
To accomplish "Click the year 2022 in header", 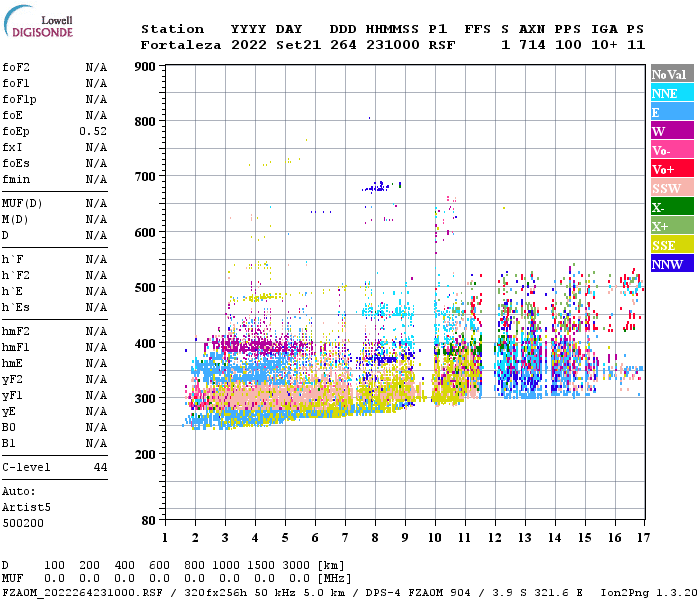I will click(249, 45).
